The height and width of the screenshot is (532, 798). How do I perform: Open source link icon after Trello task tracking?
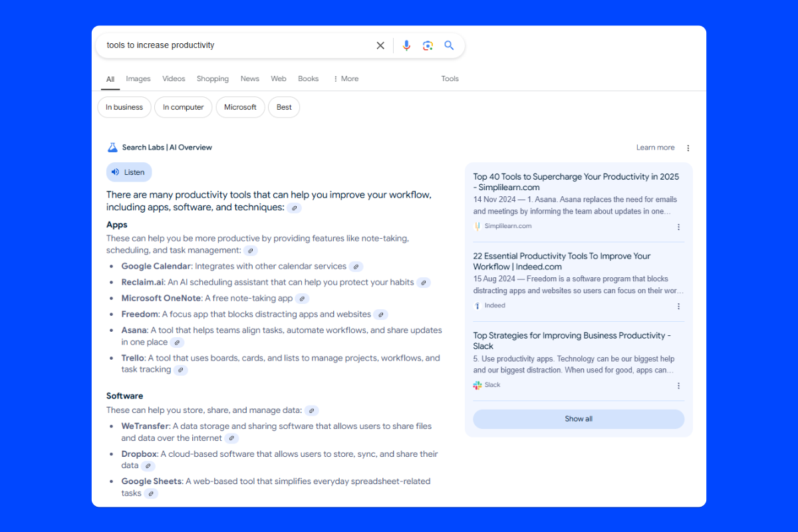coord(181,370)
